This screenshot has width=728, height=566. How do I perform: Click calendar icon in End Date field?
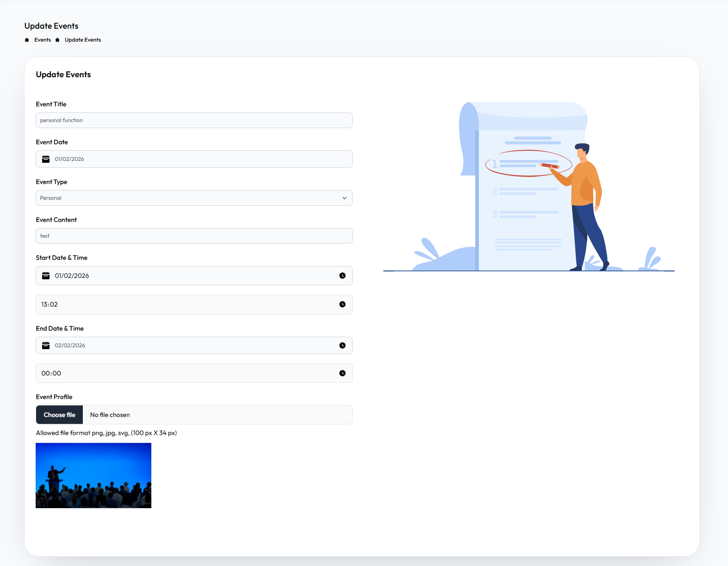click(x=46, y=345)
